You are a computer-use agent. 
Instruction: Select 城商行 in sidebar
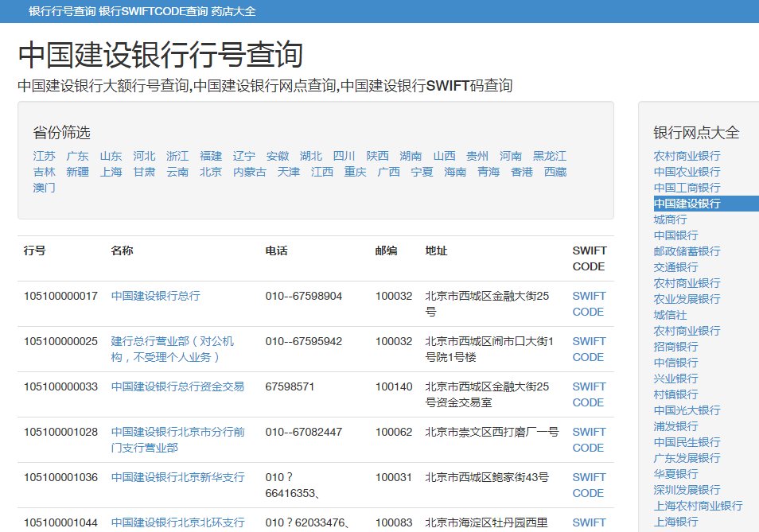[x=671, y=219]
